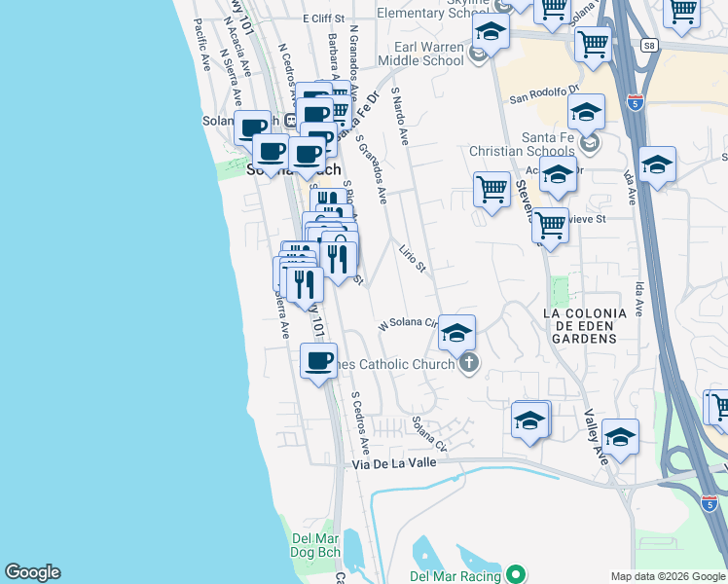Select partially hidden cart marker at right edge
The height and width of the screenshot is (584, 728).
click(721, 409)
